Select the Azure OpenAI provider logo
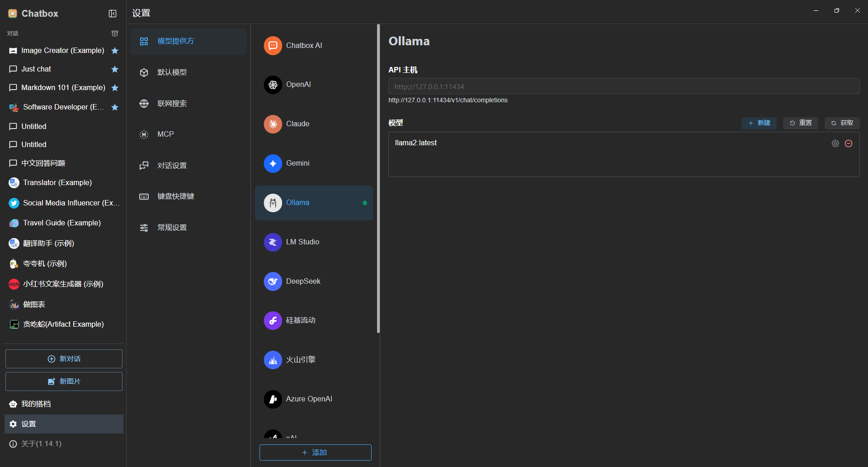The width and height of the screenshot is (868, 467). point(273,399)
